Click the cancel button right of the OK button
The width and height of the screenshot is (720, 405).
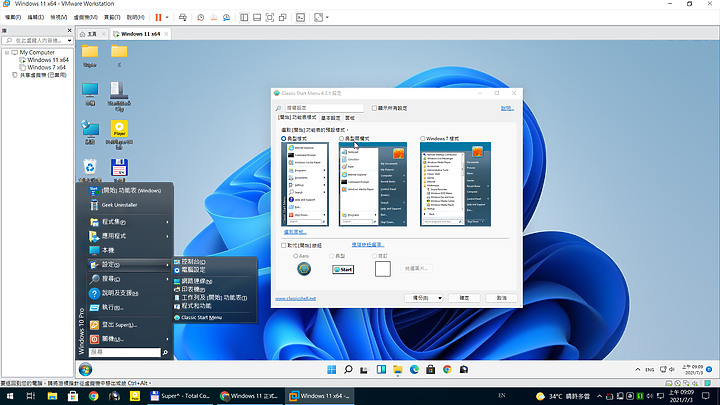[x=501, y=298]
